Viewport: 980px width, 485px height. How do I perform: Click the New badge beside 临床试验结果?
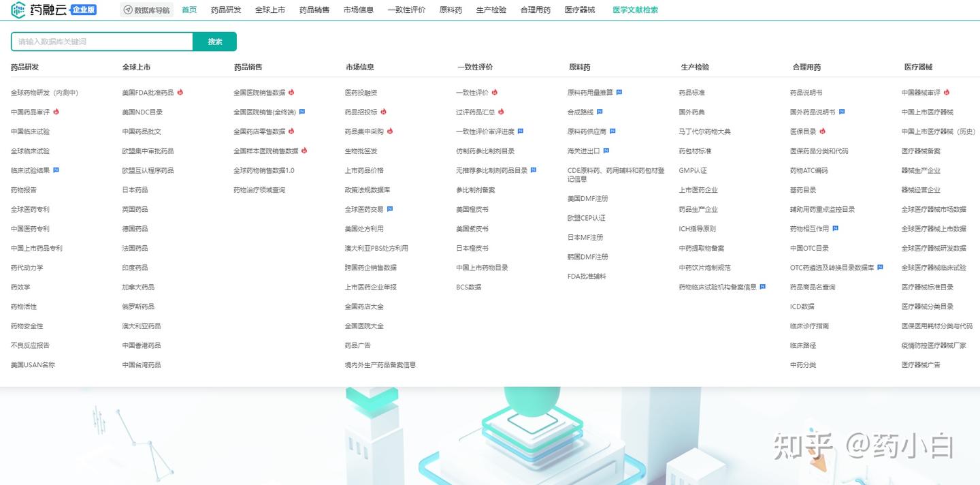click(x=56, y=170)
